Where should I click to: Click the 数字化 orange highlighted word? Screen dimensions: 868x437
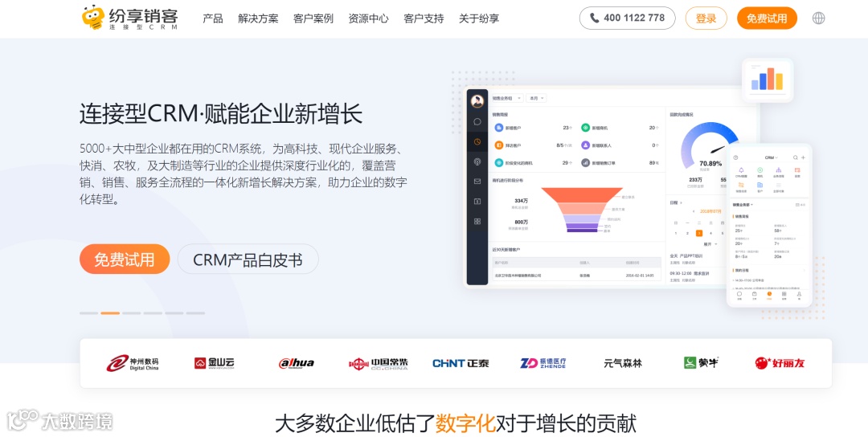pos(465,423)
